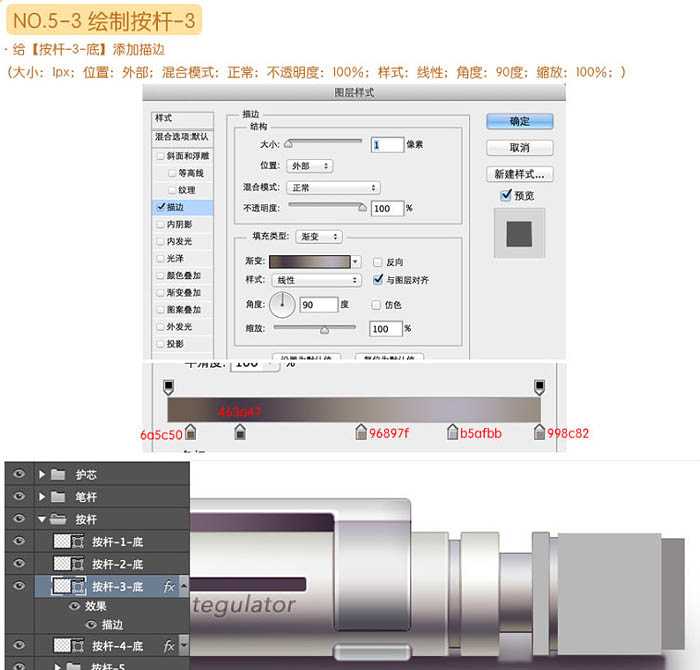Select the vector mask thumbnail of 按杆-2-底
This screenshot has height=670, width=700.
(x=78, y=564)
